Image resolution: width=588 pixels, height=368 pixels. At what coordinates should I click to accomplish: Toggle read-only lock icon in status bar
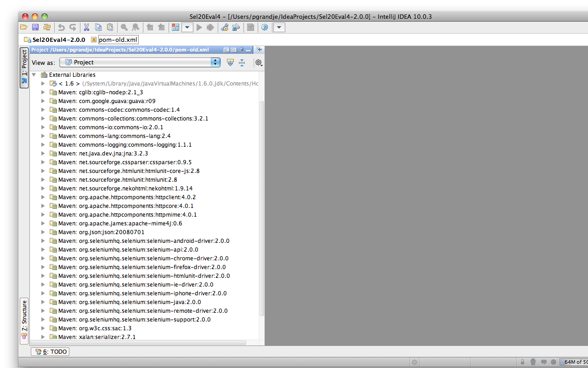522,362
